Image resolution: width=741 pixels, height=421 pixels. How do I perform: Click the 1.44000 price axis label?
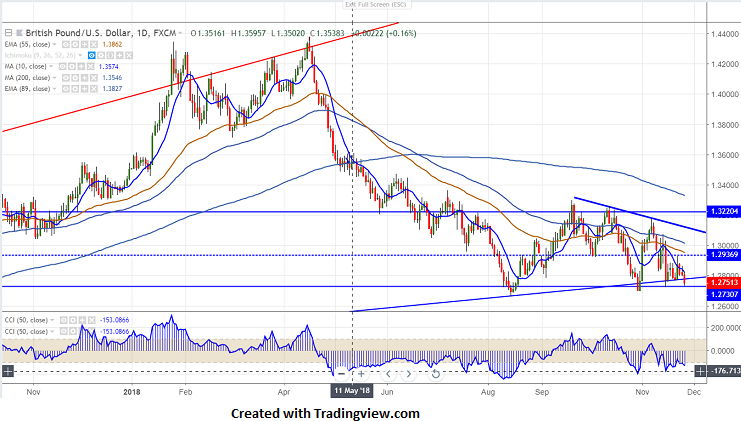tap(725, 34)
